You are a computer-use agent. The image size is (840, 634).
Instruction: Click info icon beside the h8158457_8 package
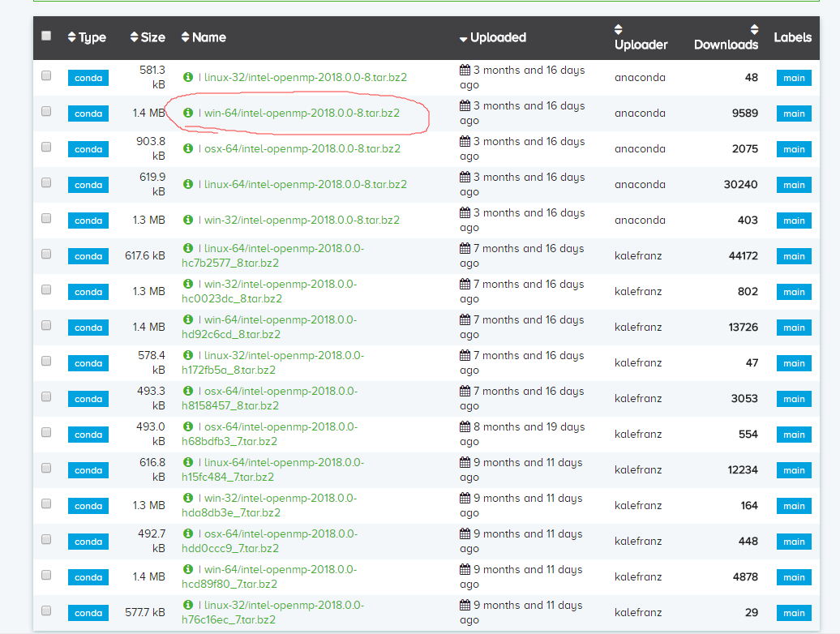(188, 391)
